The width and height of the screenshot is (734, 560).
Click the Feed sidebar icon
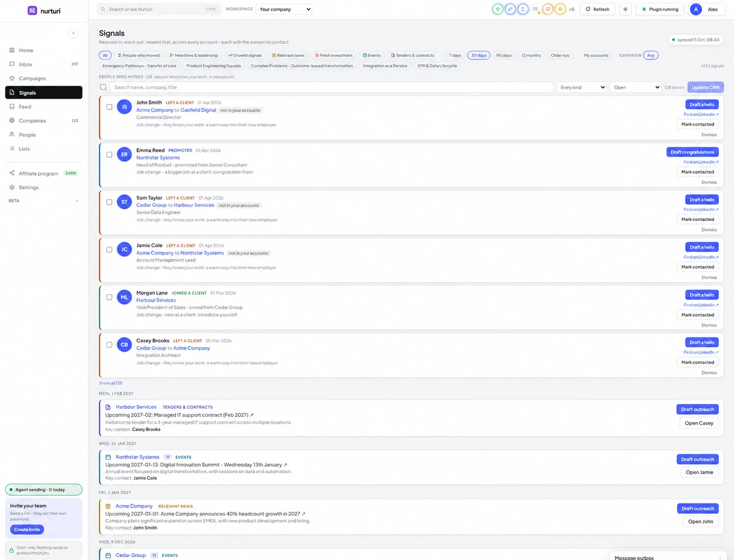pos(12,106)
